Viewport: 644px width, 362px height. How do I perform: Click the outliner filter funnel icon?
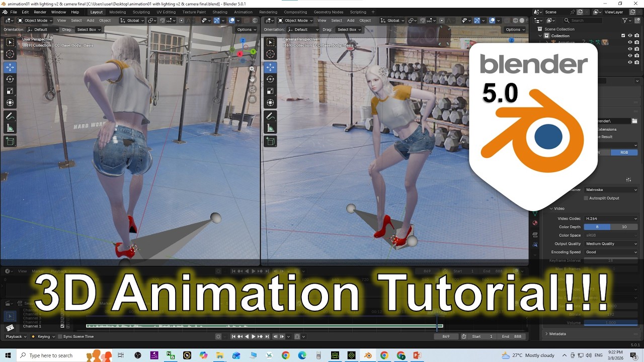[x=625, y=21]
